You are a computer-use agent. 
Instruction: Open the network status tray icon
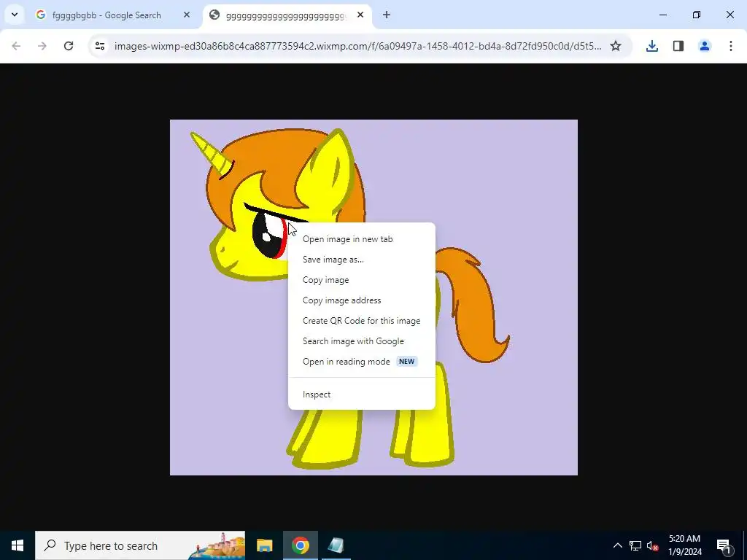[x=635, y=545]
